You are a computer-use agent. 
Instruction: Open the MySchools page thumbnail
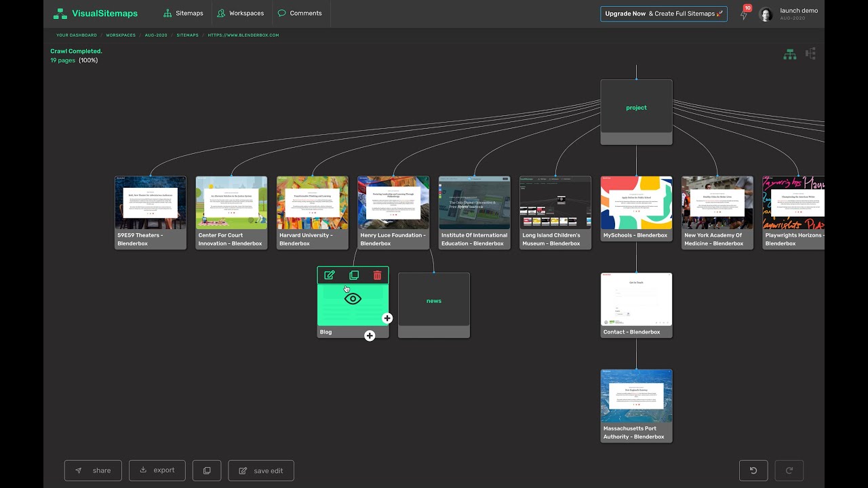636,203
